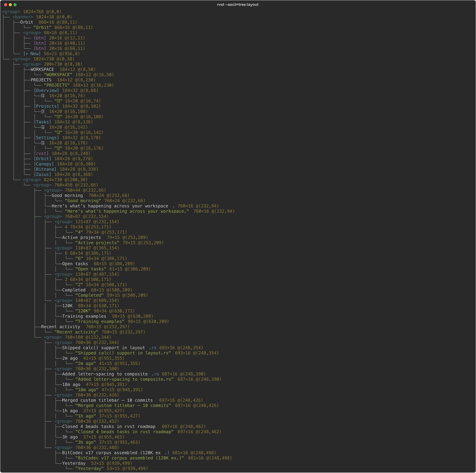
Task: Select the "[Settings]" entry
Action: [x=46, y=138]
